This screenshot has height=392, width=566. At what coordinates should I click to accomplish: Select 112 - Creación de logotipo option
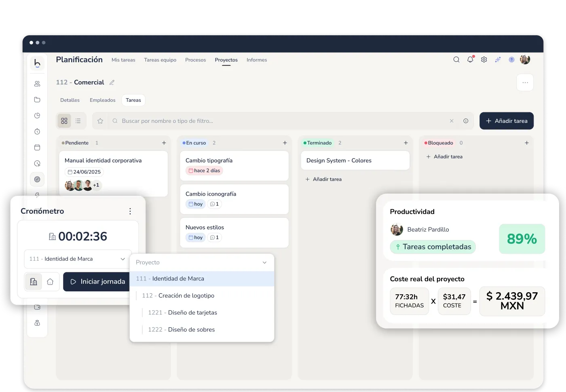point(202,296)
